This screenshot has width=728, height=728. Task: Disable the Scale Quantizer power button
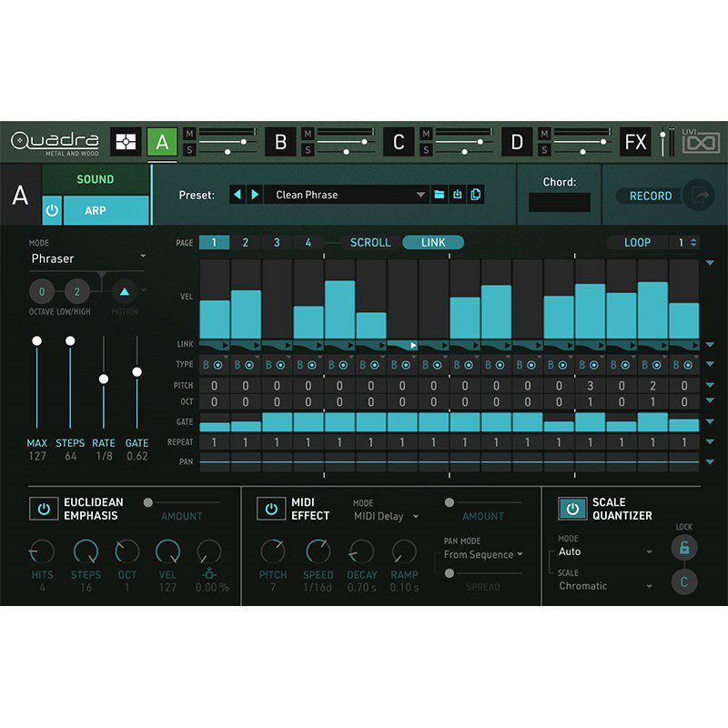point(572,509)
